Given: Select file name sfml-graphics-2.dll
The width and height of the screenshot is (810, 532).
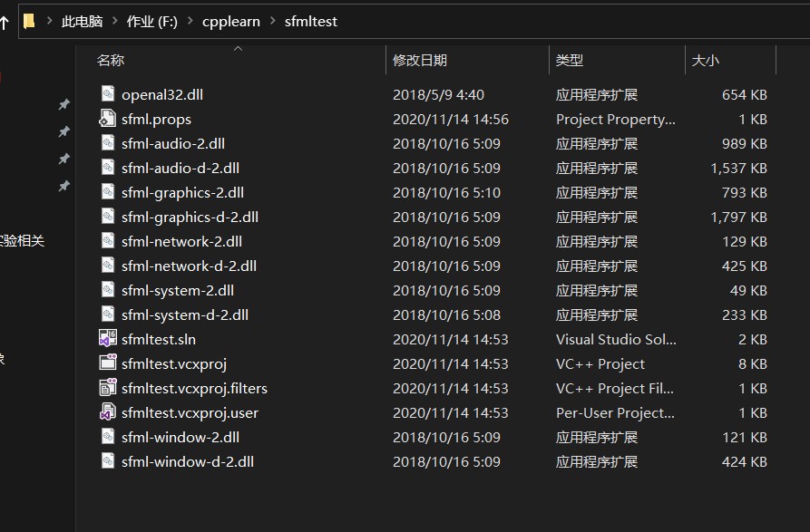Looking at the screenshot, I should 183,192.
